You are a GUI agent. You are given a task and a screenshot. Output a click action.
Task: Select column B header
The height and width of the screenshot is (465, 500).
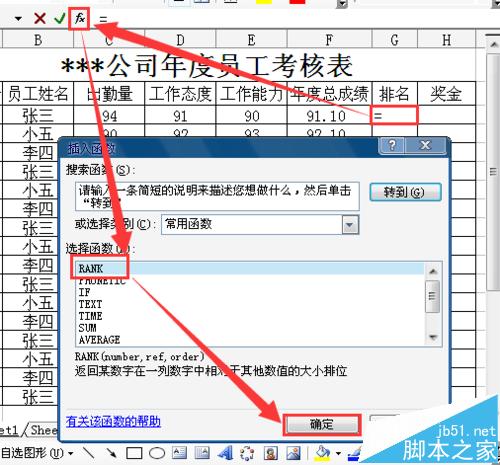coord(38,40)
